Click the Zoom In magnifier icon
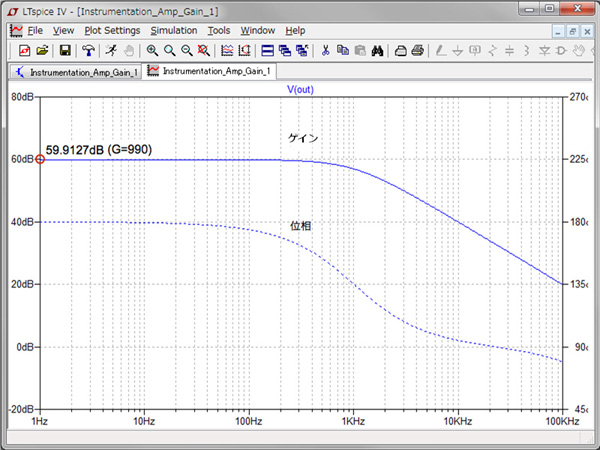Viewport: 600px width, 450px height. [x=152, y=50]
